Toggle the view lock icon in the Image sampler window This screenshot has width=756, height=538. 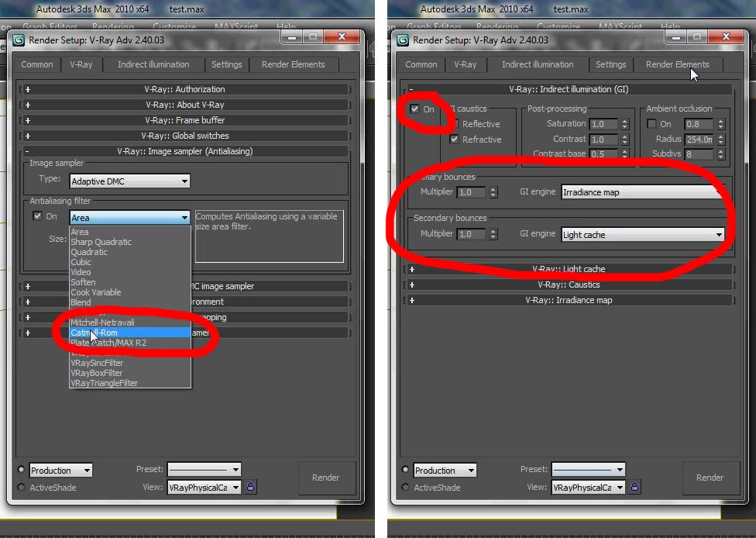pyautogui.click(x=250, y=486)
